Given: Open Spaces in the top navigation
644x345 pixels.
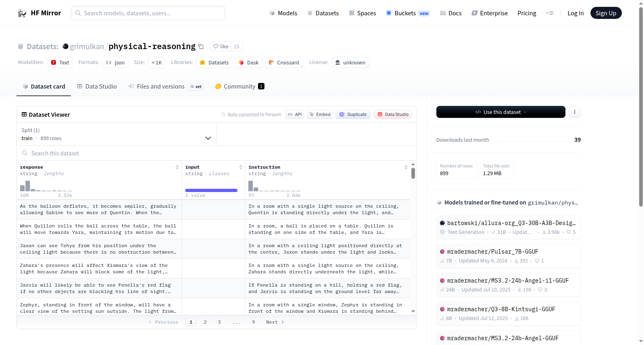Looking at the screenshot, I should [363, 13].
